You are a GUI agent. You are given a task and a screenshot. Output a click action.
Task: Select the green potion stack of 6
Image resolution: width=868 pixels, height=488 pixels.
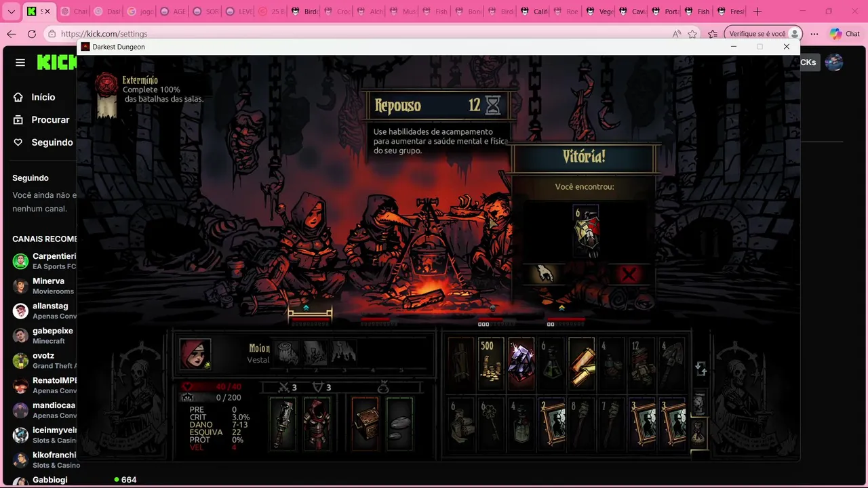click(551, 363)
